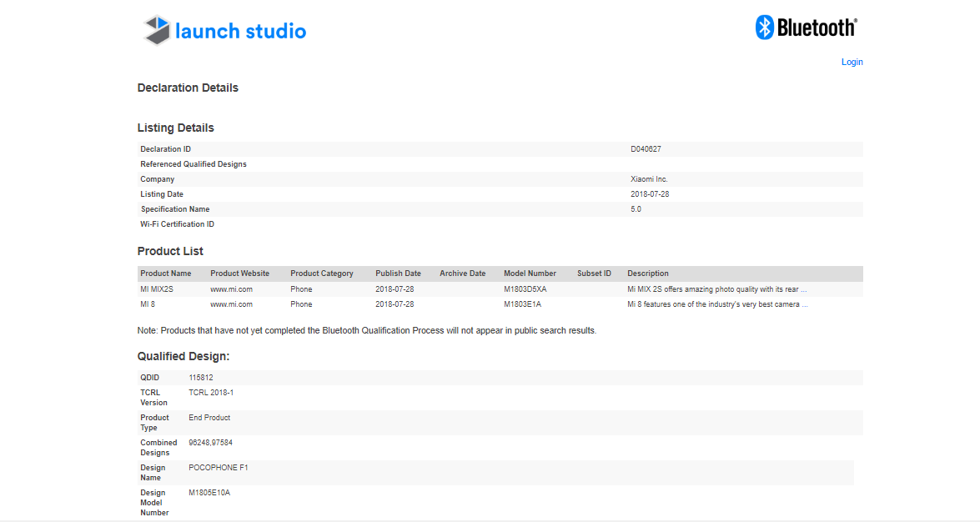Click the Model Number column header
This screenshot has width=980, height=522.
(530, 274)
